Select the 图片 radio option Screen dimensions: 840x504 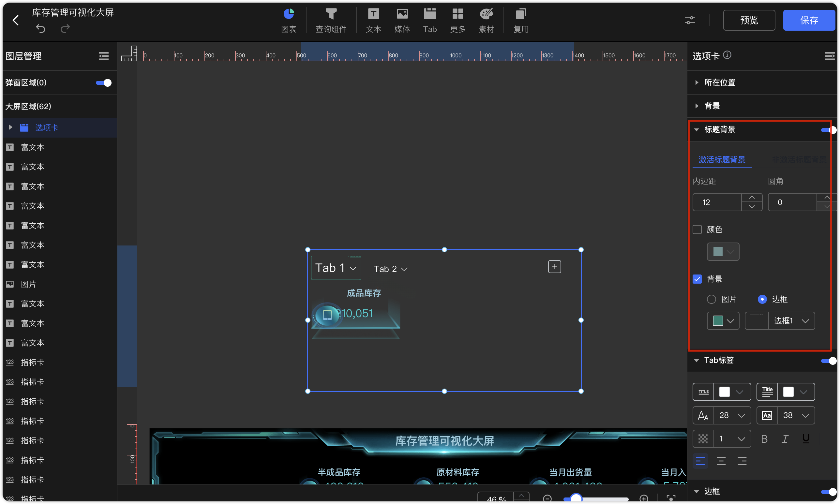pyautogui.click(x=711, y=299)
